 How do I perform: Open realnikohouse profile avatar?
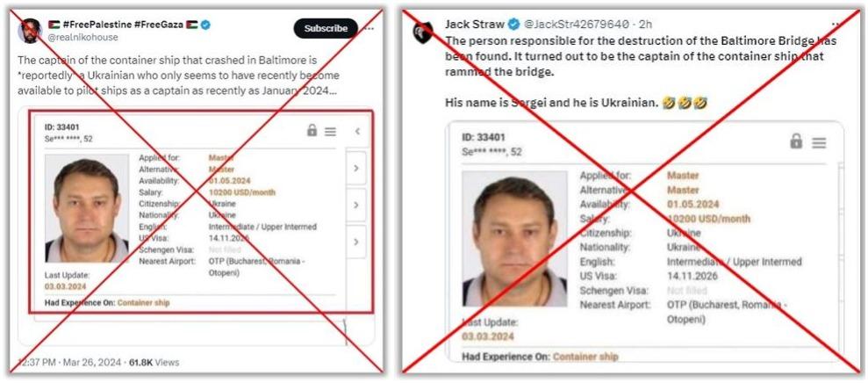[29, 31]
